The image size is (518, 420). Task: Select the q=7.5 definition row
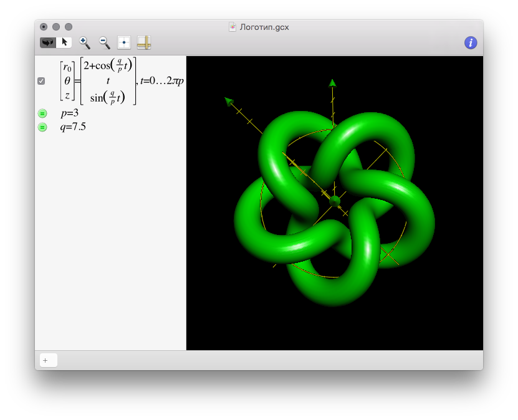73,127
